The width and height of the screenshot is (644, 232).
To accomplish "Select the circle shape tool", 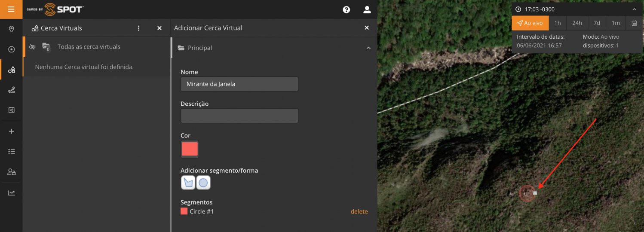I will [x=203, y=183].
